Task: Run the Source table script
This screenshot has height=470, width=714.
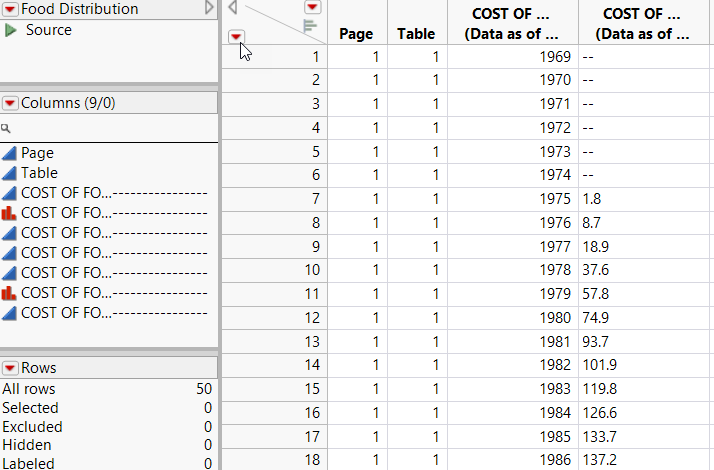Action: (x=12, y=30)
